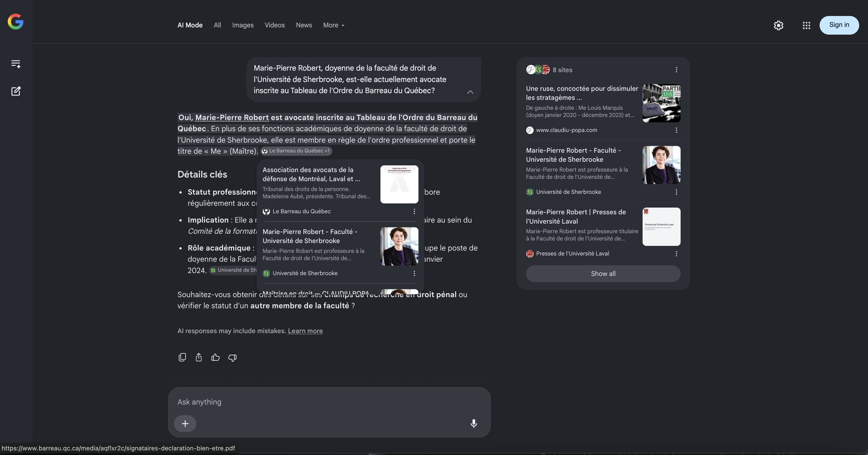Start a new AI Mode chat
This screenshot has width=868, height=455.
coord(16,91)
